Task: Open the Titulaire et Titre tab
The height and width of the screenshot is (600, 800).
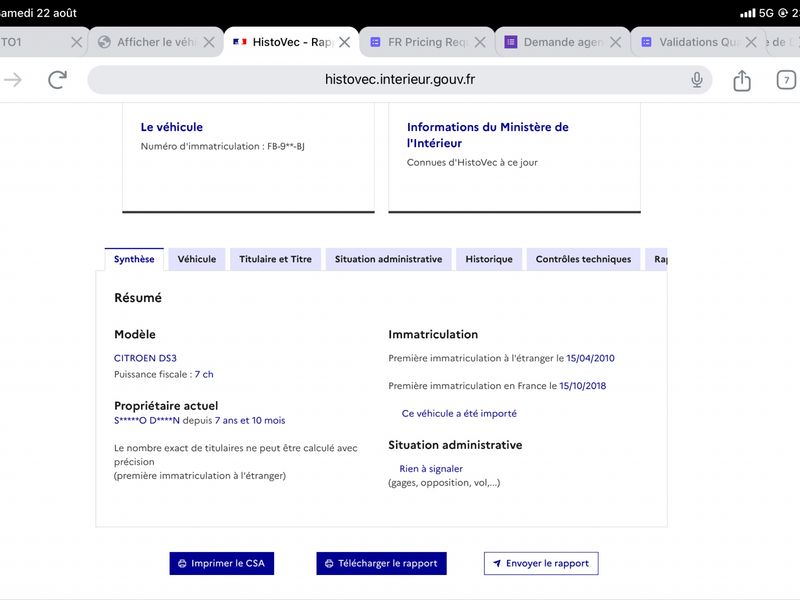Action: (276, 259)
